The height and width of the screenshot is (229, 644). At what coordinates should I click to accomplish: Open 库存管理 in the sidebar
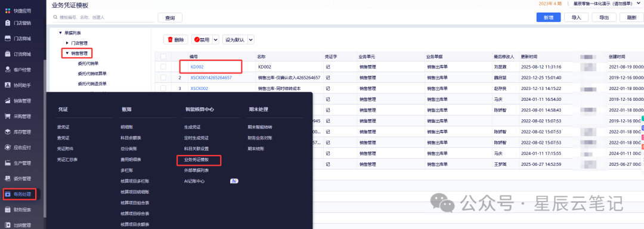click(x=18, y=132)
